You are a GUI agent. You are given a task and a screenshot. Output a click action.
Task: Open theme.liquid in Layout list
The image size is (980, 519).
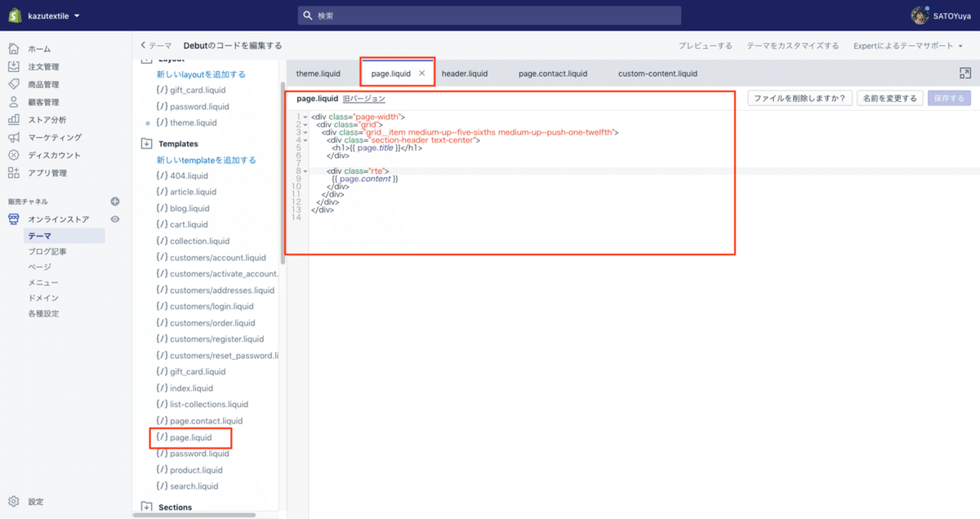coord(186,122)
